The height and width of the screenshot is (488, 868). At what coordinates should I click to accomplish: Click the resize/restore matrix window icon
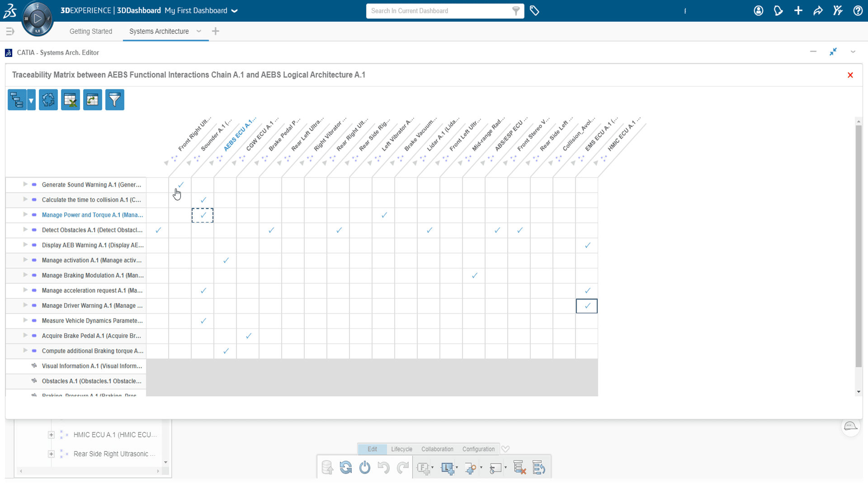tap(834, 52)
